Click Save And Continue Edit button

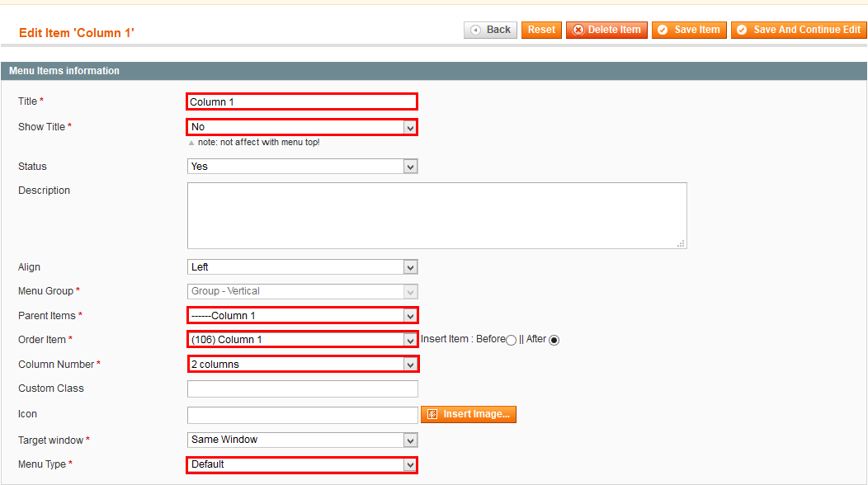coord(799,30)
